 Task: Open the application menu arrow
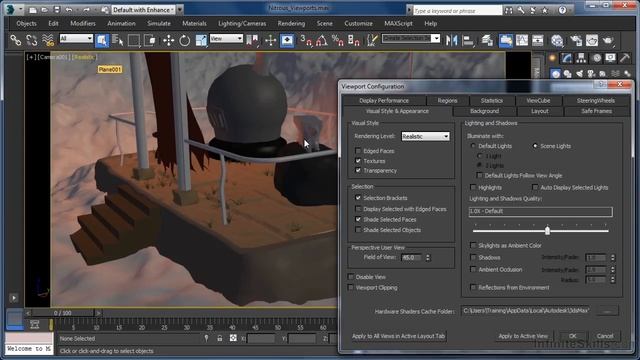pyautogui.click(x=21, y=9)
